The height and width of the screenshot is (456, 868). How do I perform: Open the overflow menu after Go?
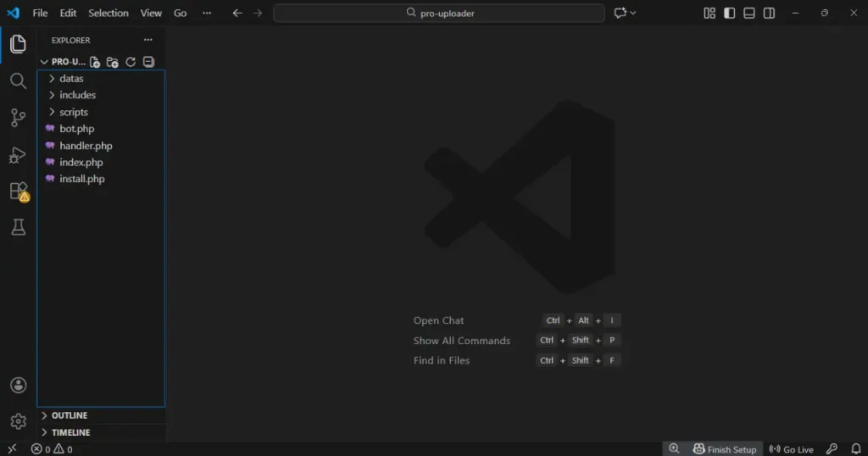point(207,13)
